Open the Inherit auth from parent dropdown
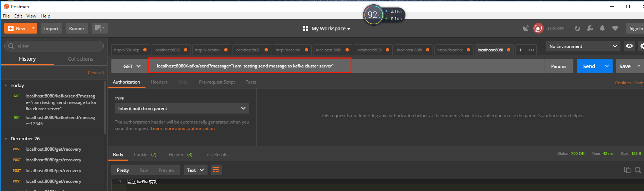Screen dimensions: 644x191 coord(182,108)
